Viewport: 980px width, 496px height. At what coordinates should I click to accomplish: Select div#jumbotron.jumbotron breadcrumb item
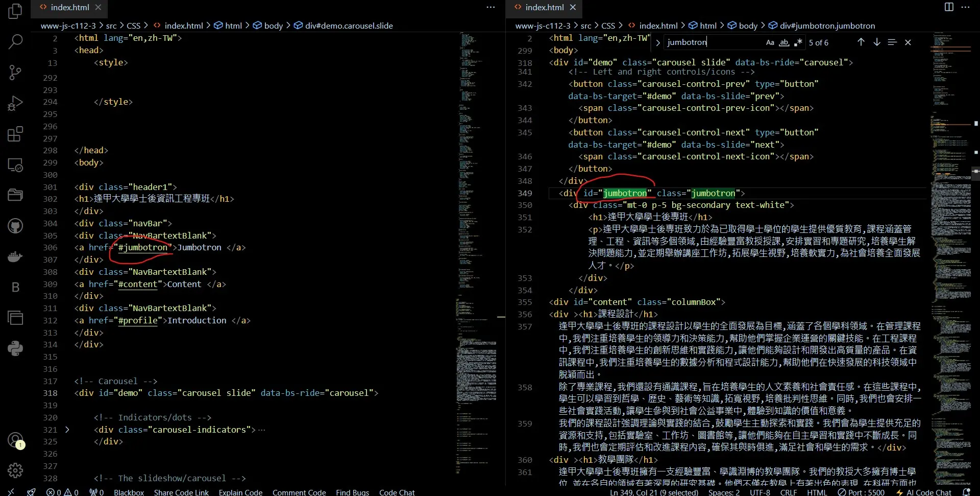827,26
